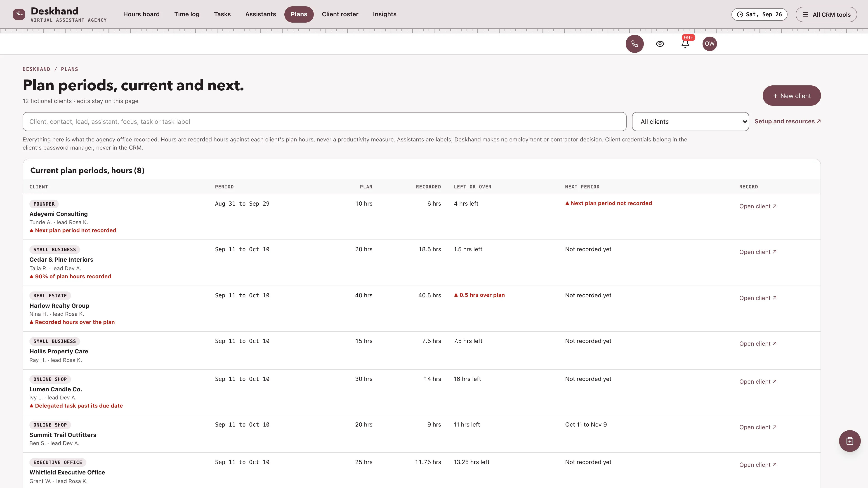The image size is (868, 488).
Task: Open client link for Lumen Candle Co.
Action: point(758,382)
